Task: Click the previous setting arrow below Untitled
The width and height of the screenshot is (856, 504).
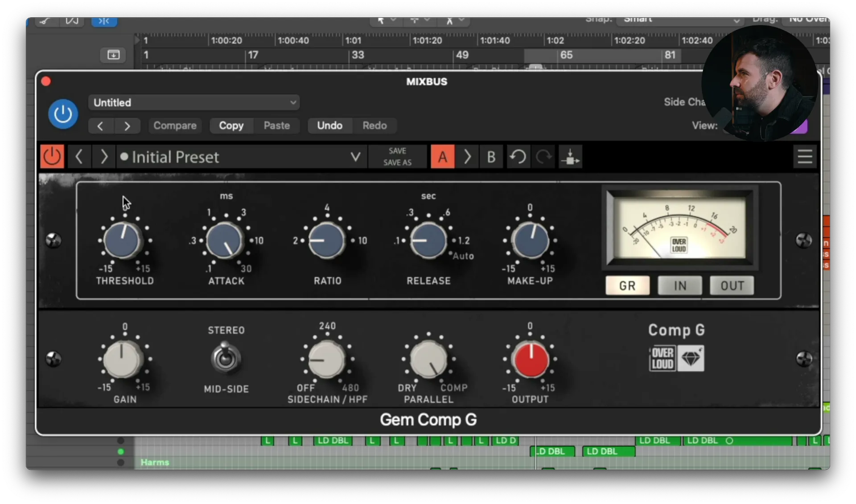Action: [x=101, y=126]
